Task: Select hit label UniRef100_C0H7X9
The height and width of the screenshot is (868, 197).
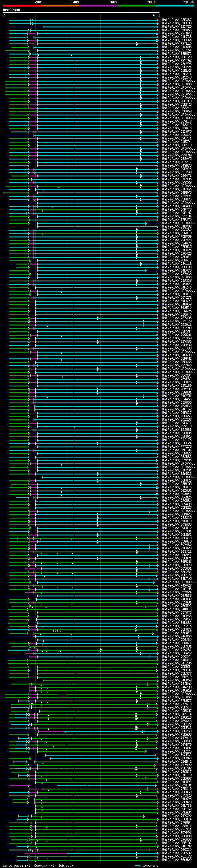Action: pos(176,101)
